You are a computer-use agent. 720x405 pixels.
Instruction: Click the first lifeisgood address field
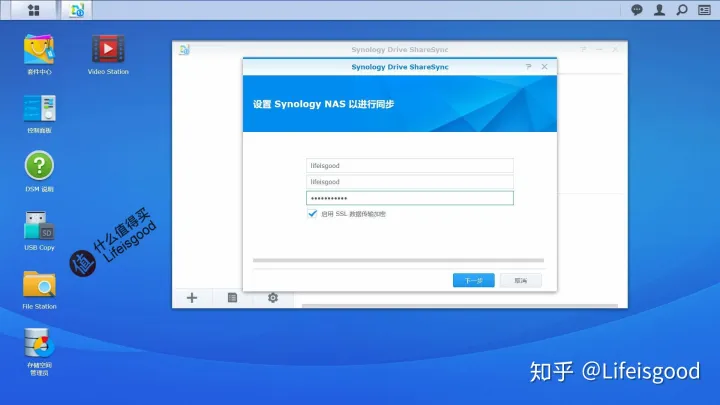pyautogui.click(x=410, y=165)
